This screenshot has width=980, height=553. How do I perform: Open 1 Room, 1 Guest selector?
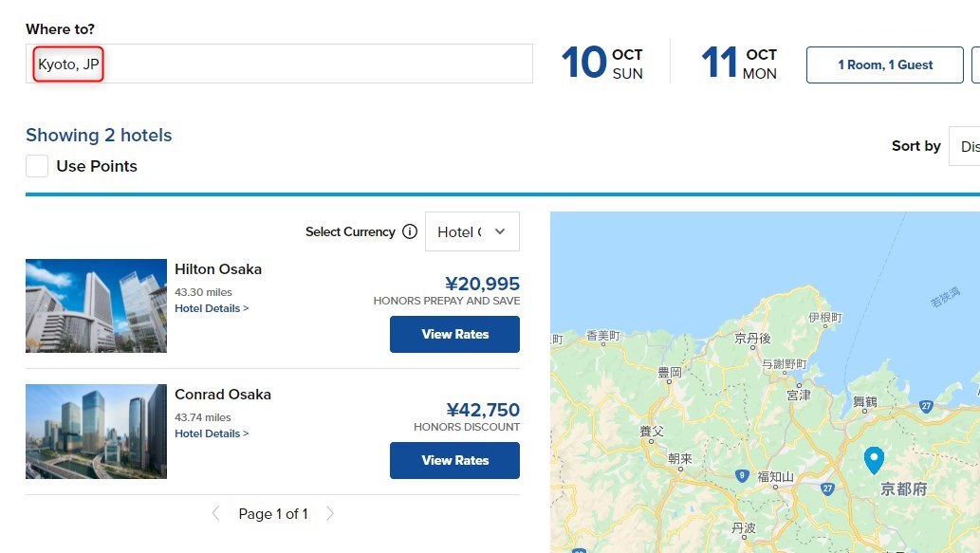click(x=884, y=65)
